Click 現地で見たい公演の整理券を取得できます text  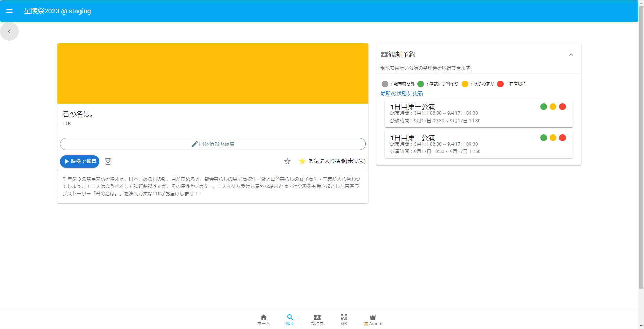427,68
